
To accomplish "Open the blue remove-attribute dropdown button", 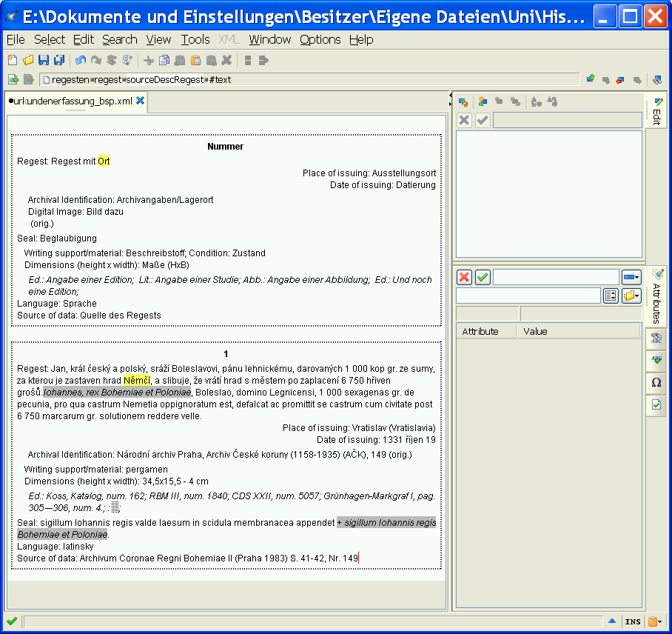I will coord(631,277).
